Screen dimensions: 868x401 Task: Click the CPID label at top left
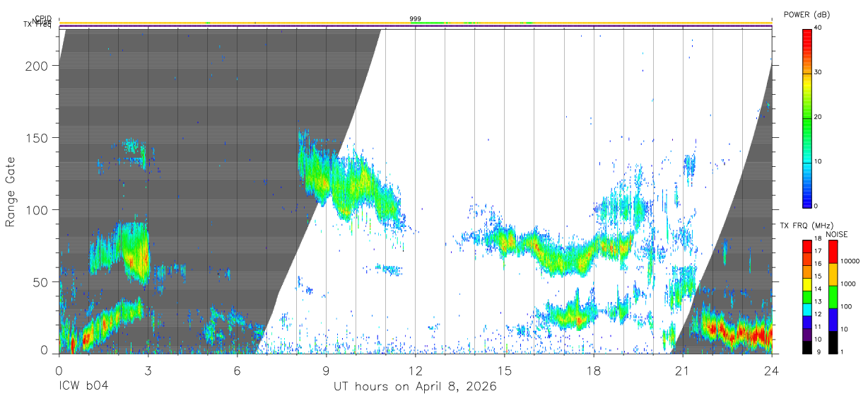42,18
